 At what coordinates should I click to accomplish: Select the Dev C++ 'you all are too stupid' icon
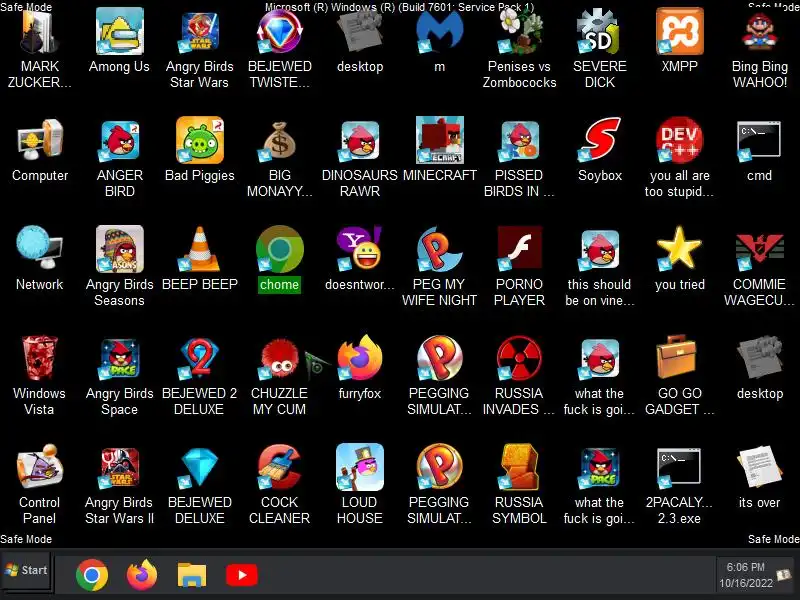click(680, 140)
